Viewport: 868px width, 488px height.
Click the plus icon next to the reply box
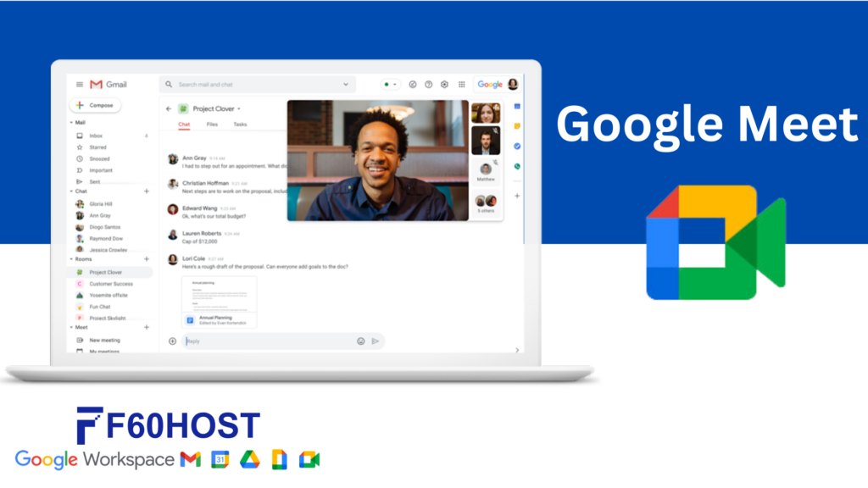(171, 341)
